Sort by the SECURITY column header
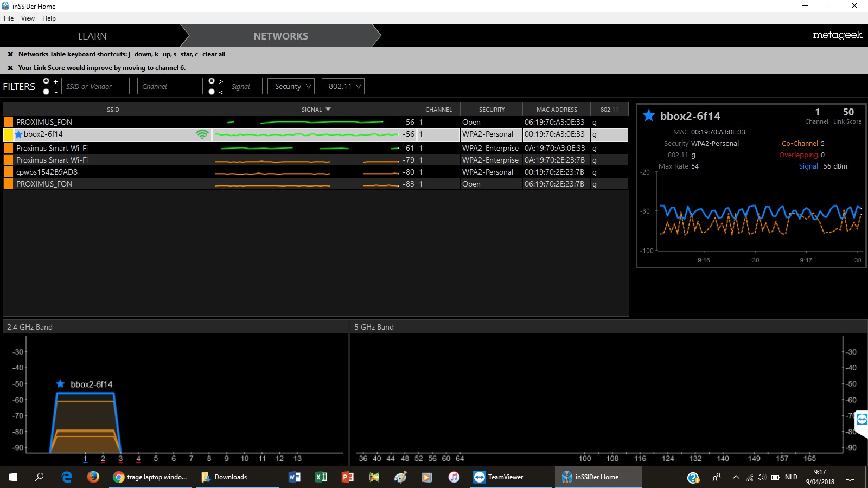868x488 pixels. (x=492, y=110)
